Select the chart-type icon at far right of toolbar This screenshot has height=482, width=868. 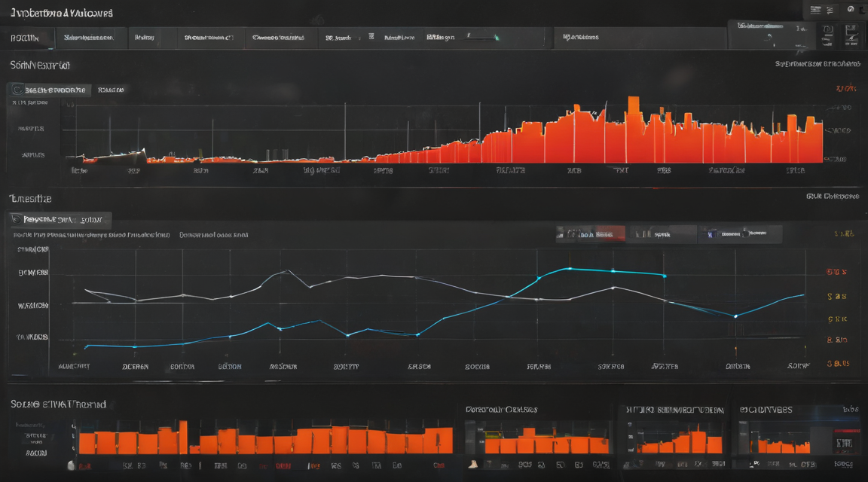pos(851,35)
